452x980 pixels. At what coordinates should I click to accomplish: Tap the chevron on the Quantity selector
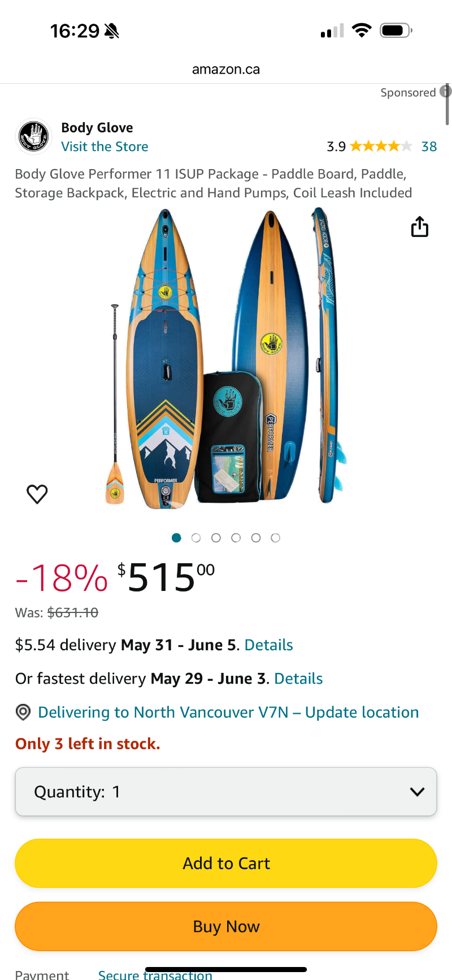[x=417, y=791]
